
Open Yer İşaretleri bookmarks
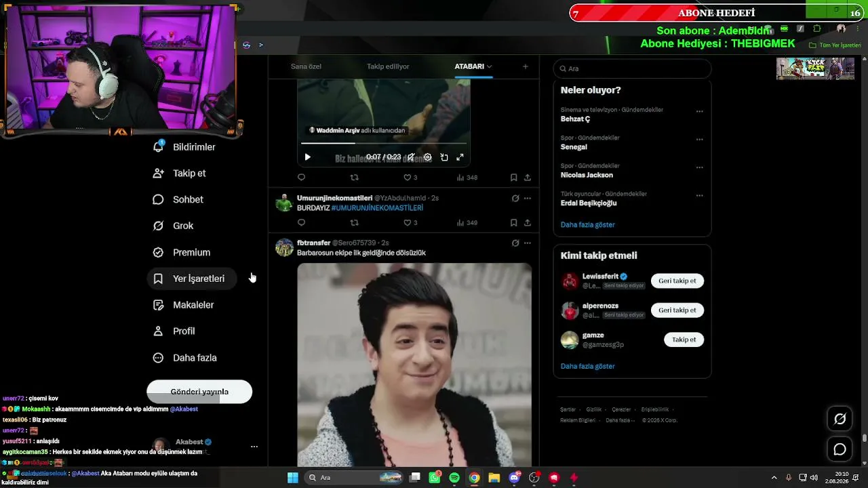191,279
